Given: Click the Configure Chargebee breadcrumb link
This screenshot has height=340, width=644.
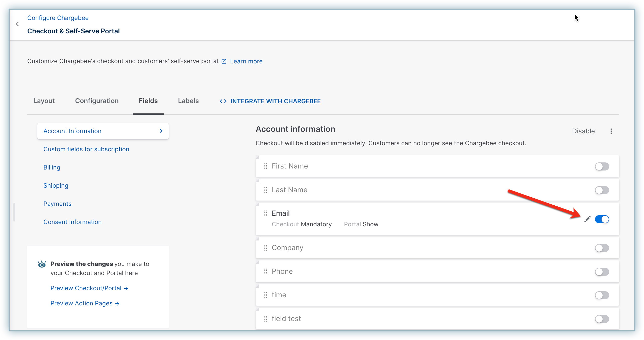Looking at the screenshot, I should click(x=58, y=18).
